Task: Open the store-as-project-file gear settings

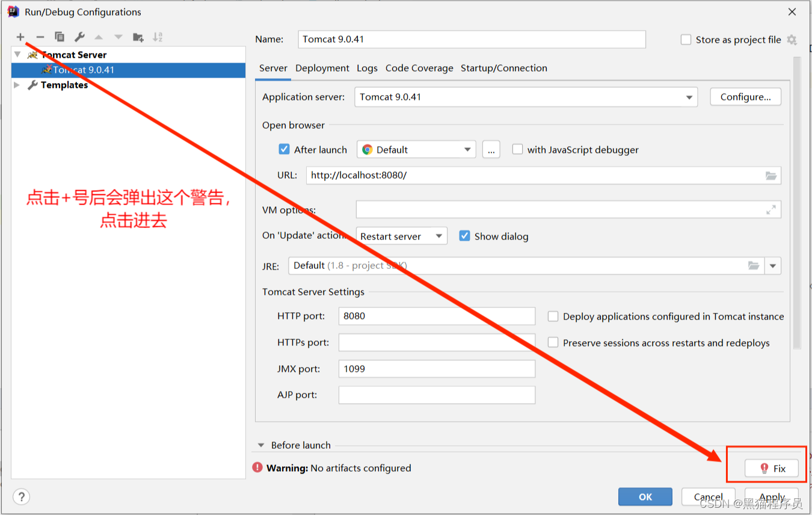Action: tap(792, 40)
